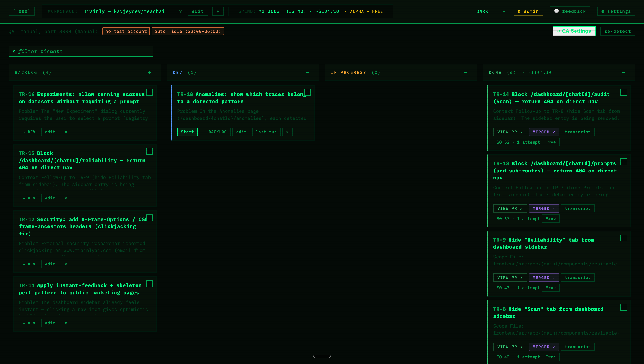Delete ticket TR-11 with the × icon
The width and height of the screenshot is (644, 364).
coord(66,323)
